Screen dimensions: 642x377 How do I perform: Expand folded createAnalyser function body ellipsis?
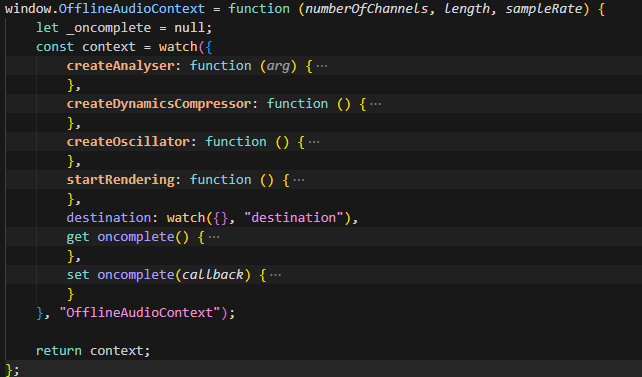[322, 66]
